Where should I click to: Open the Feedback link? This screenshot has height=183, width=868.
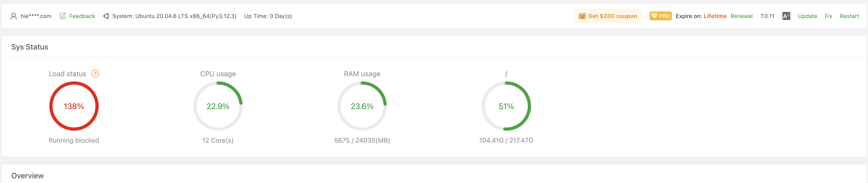82,16
